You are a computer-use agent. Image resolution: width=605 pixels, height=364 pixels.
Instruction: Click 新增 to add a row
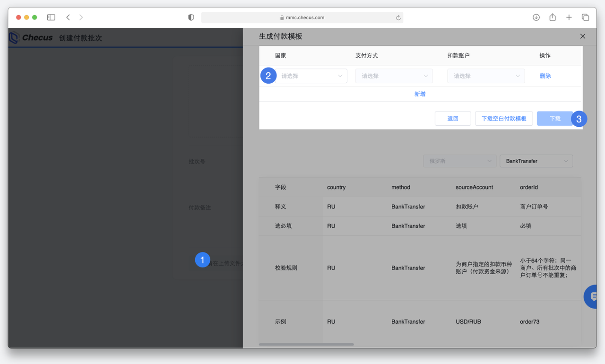click(x=420, y=94)
